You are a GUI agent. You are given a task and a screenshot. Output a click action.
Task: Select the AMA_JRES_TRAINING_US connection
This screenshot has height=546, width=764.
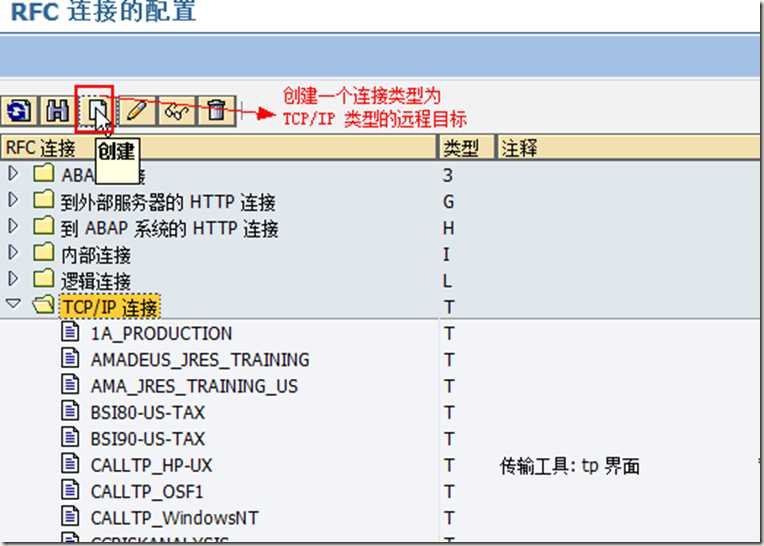point(194,386)
